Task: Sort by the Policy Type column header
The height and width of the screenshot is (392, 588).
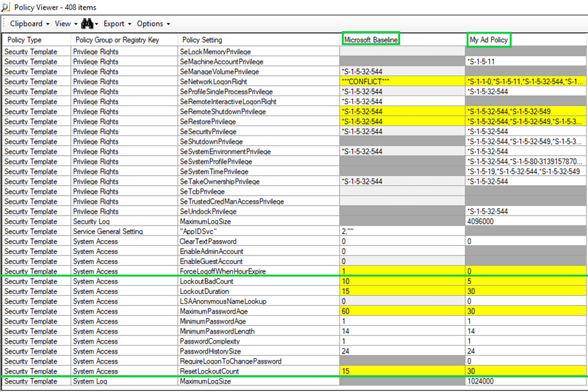Action: (25, 40)
